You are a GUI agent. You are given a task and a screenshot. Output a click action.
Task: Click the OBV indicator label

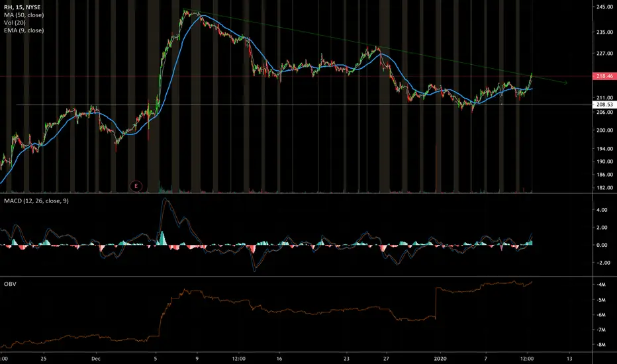[10, 284]
